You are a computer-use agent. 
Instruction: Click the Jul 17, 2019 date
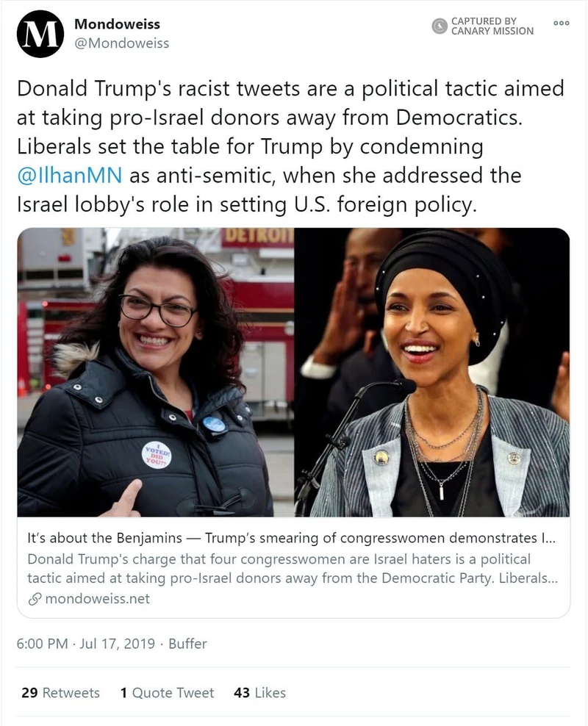coord(117,644)
